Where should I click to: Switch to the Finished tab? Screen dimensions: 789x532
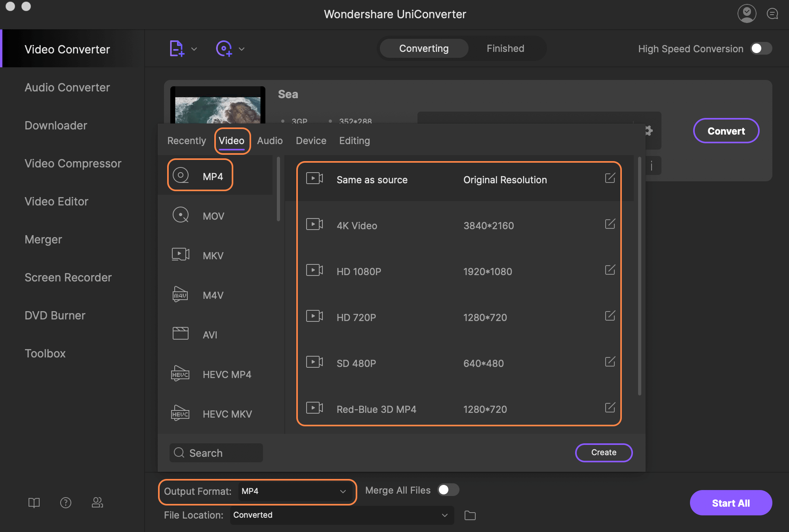[505, 48]
